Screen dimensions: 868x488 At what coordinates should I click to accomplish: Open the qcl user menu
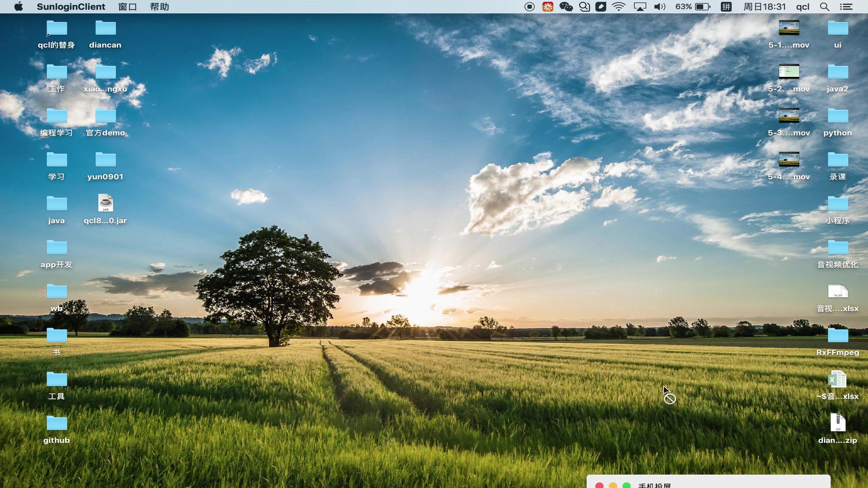(x=803, y=7)
